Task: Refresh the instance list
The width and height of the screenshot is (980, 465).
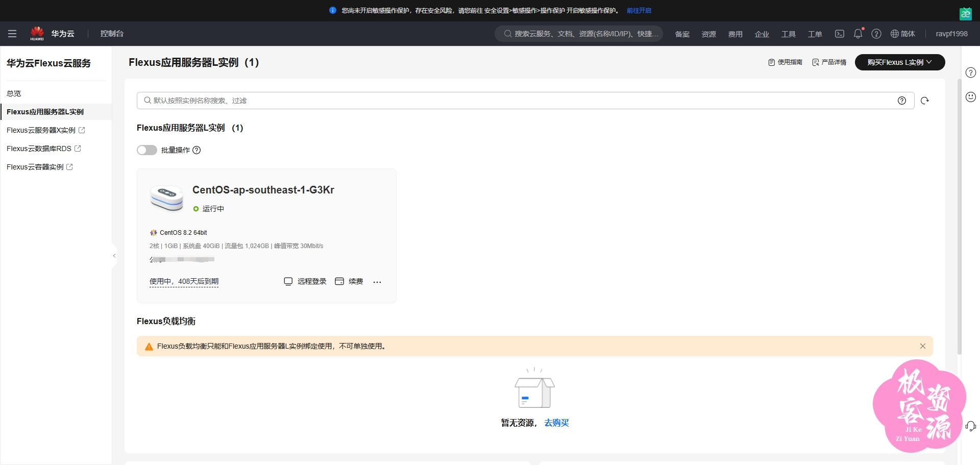Action: coord(924,101)
